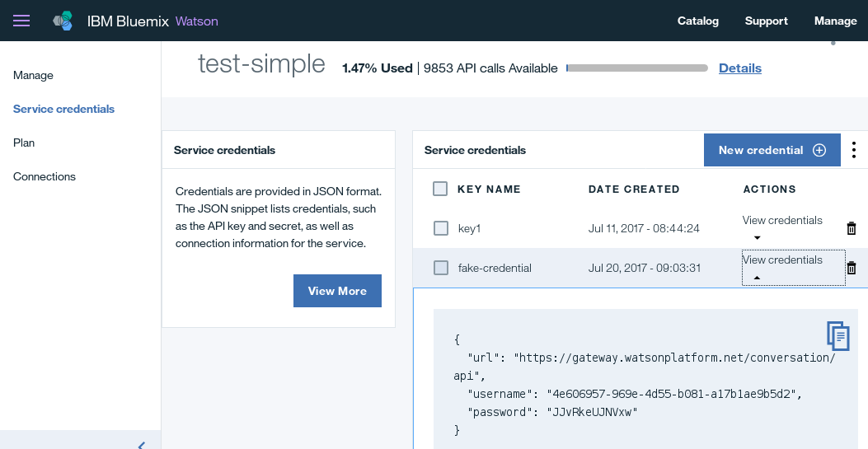This screenshot has height=449, width=868.
Task: Click the password value JJvRkeUJNVxw
Action: pyautogui.click(x=593, y=412)
